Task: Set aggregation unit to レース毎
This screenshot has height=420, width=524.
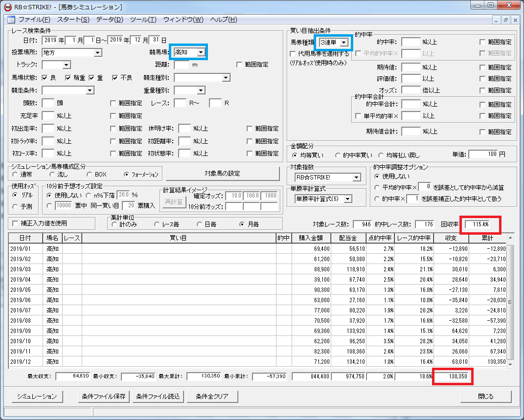Action: click(157, 224)
